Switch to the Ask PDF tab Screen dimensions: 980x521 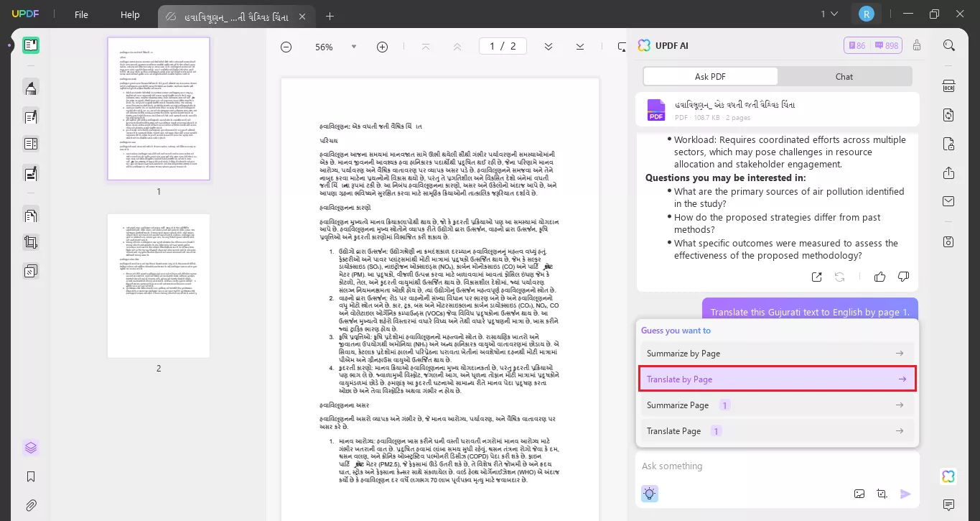[x=710, y=76]
